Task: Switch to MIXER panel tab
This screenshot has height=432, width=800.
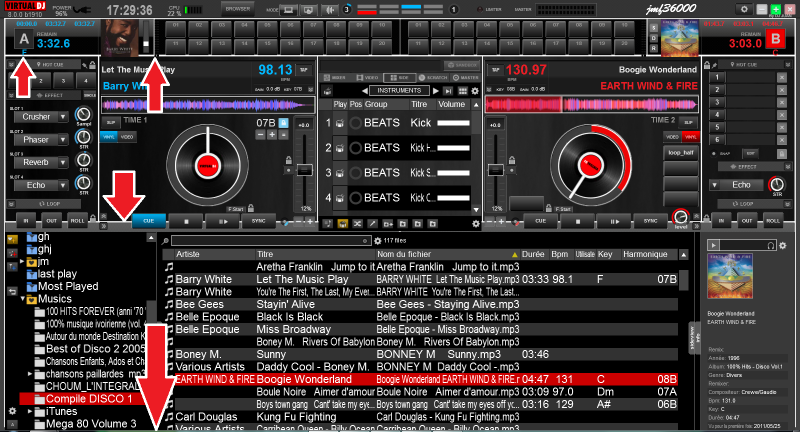Action: [x=335, y=78]
